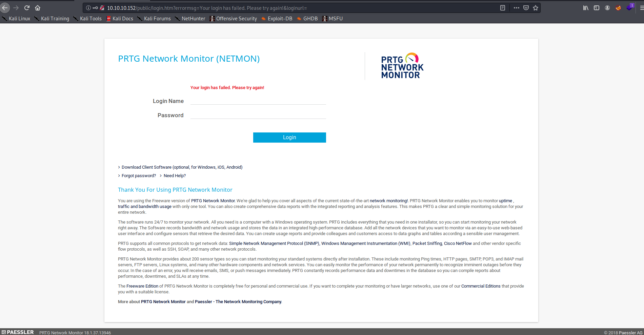Open the page actions ellipsis menu
Image resolution: width=644 pixels, height=335 pixels.
[x=516, y=7]
